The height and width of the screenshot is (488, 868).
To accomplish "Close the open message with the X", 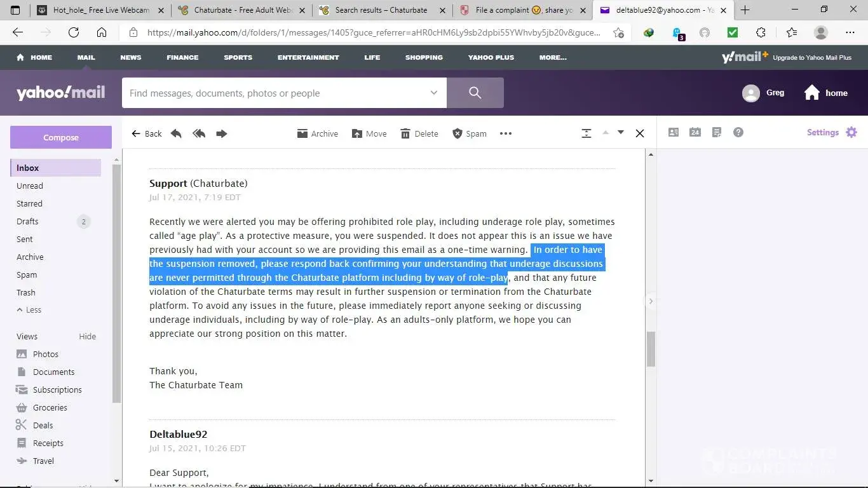I will 640,133.
